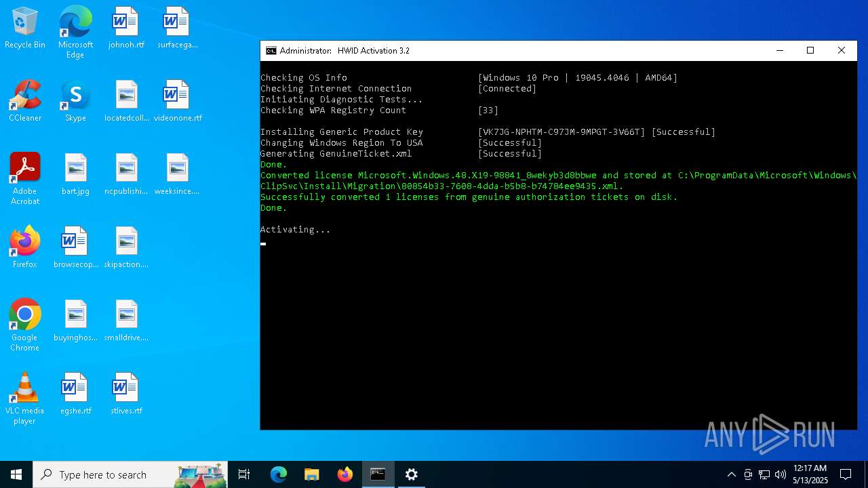Select videonone.rtf on the desktop
868x488 pixels.
click(177, 102)
